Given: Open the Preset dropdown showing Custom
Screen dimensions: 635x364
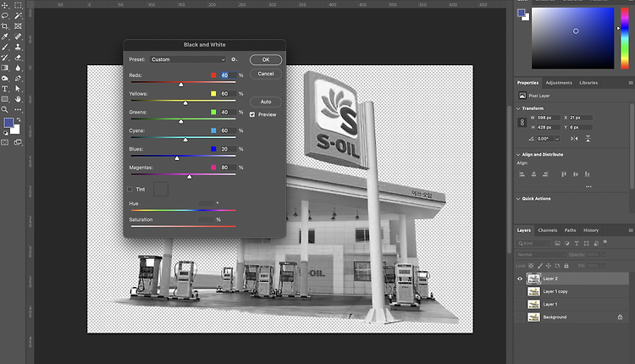Looking at the screenshot, I should pos(188,59).
